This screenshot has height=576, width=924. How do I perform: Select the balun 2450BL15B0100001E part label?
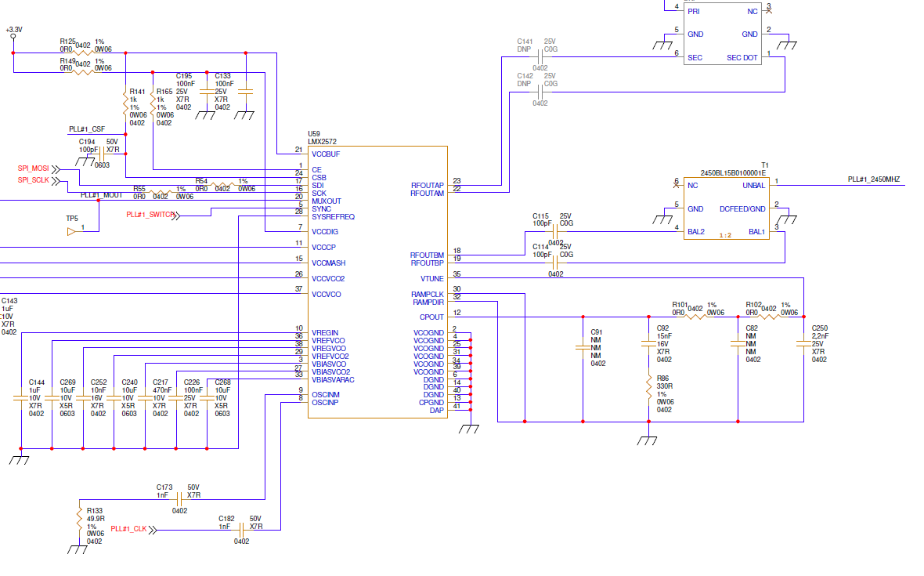(x=733, y=172)
